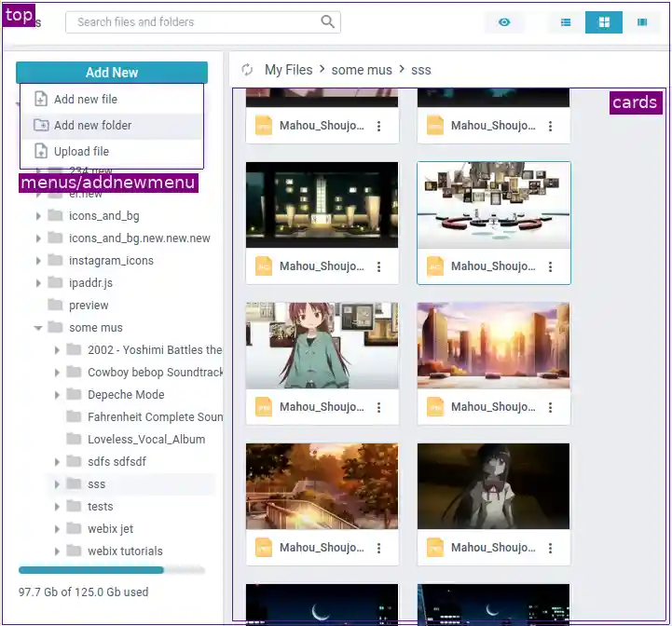Click in the Search files and folders field

[x=202, y=21]
